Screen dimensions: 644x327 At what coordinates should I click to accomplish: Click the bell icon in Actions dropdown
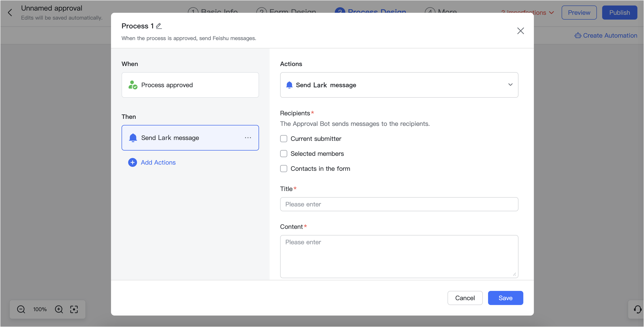289,85
